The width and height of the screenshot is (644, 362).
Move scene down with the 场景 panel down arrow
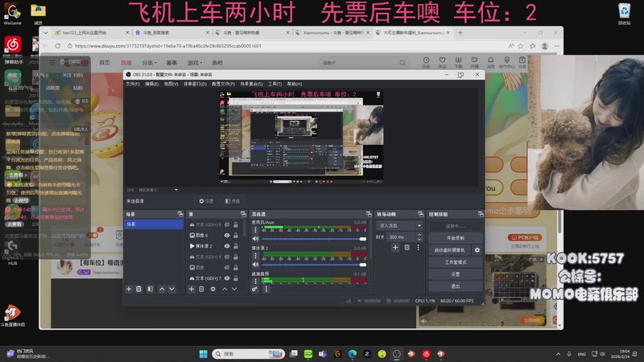click(x=171, y=289)
